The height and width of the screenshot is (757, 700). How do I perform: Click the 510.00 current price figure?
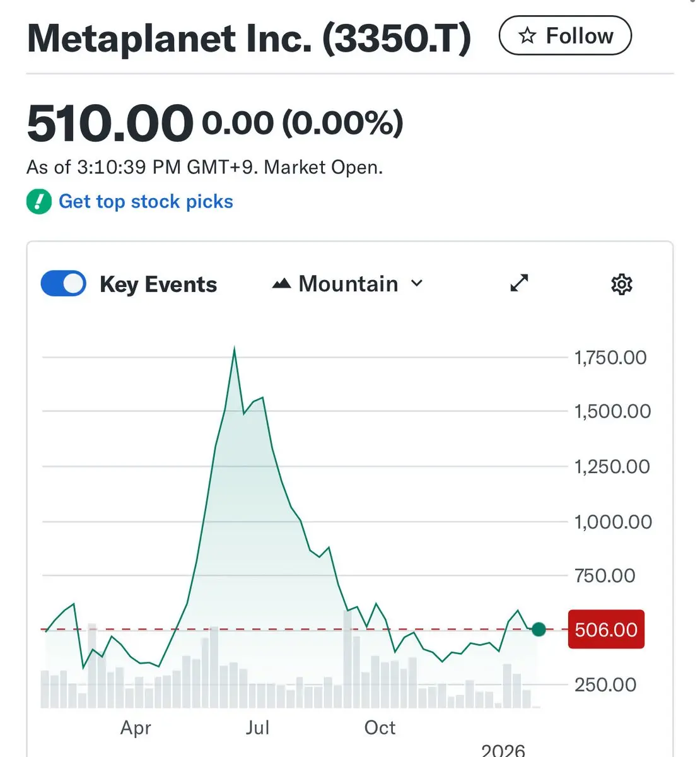[x=110, y=124]
